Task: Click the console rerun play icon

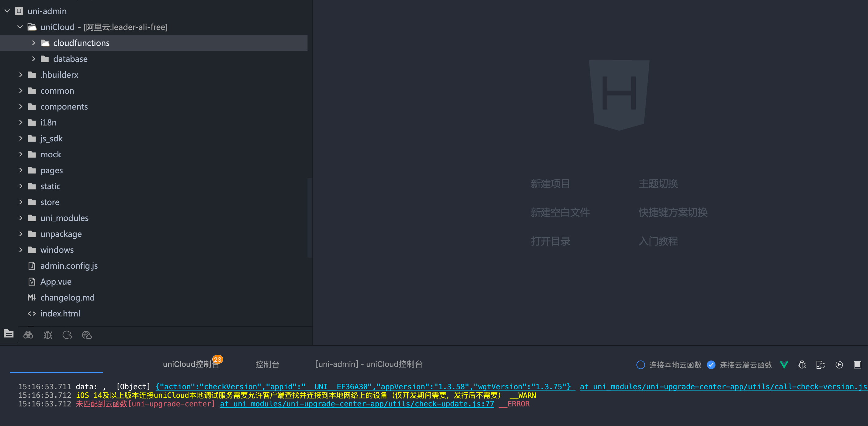Action: point(839,365)
